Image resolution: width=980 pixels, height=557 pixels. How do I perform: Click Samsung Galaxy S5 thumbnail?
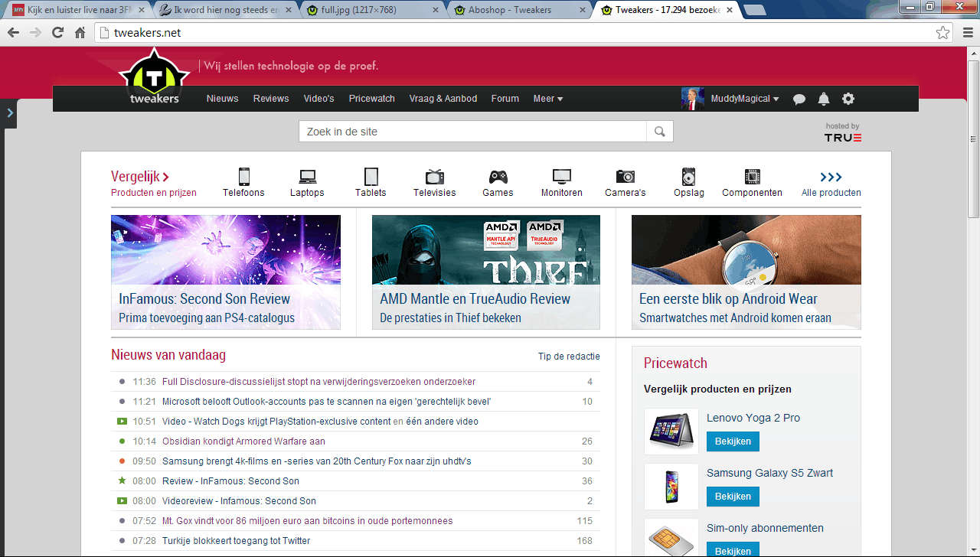[x=671, y=487]
